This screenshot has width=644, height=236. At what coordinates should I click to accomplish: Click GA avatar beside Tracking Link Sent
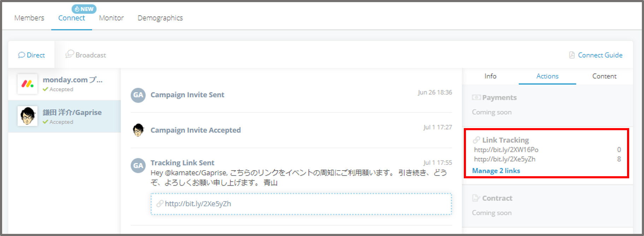(138, 166)
